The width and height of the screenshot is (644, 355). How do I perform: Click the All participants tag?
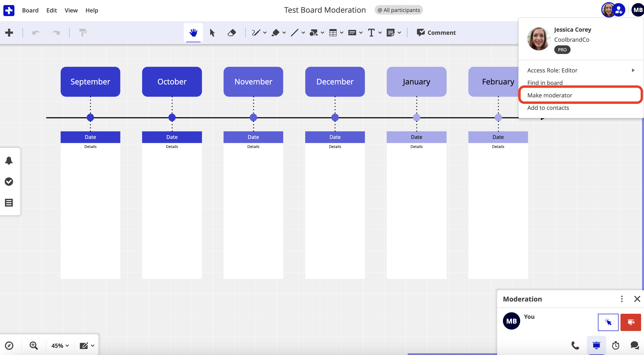coord(399,10)
